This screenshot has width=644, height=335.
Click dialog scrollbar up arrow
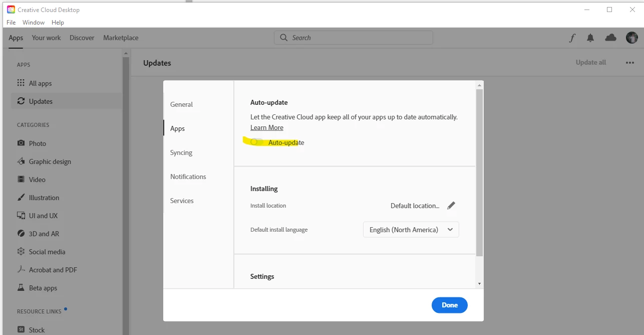[x=480, y=84]
